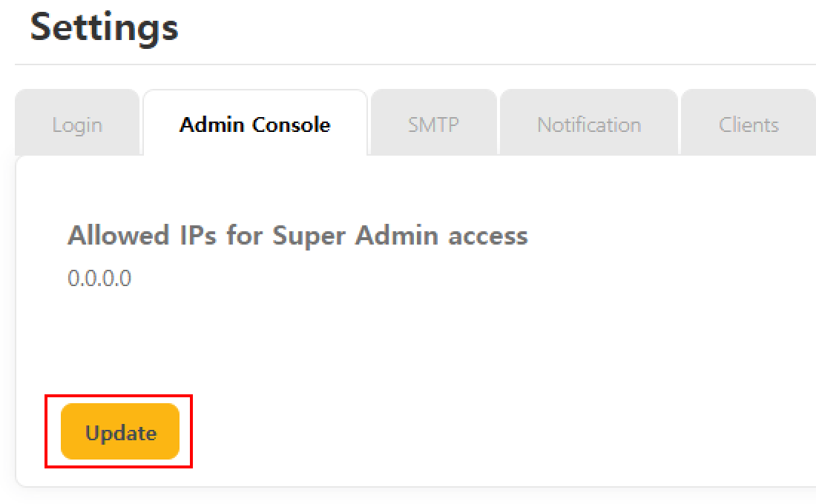Select the Super Admin access heading text

[297, 236]
